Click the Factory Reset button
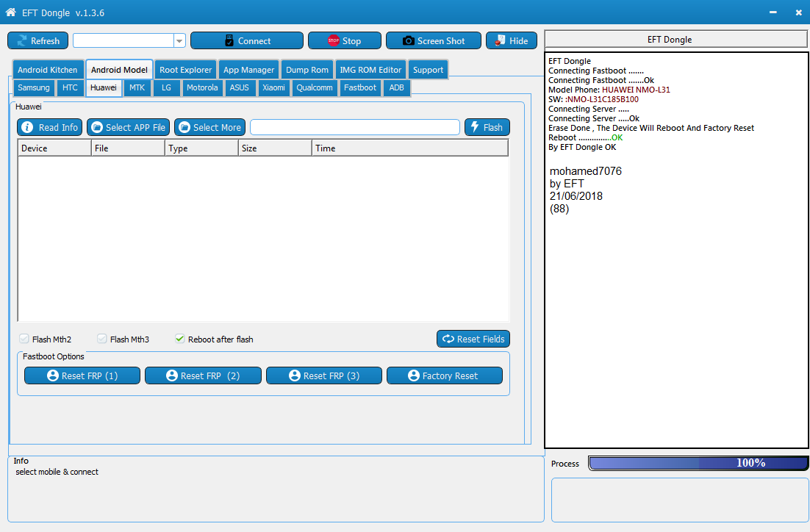The height and width of the screenshot is (532, 810). [444, 375]
